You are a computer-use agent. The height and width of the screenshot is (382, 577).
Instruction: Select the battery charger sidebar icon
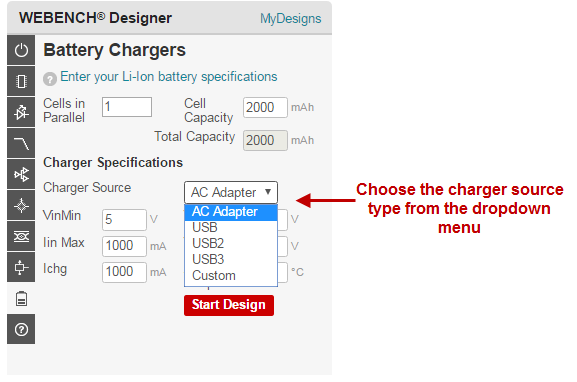click(21, 298)
